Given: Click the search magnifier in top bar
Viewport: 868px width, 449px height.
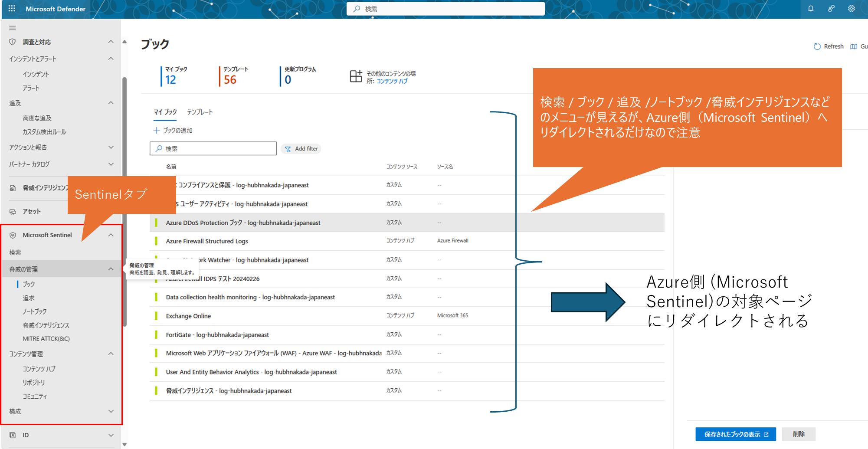Looking at the screenshot, I should tap(357, 9).
